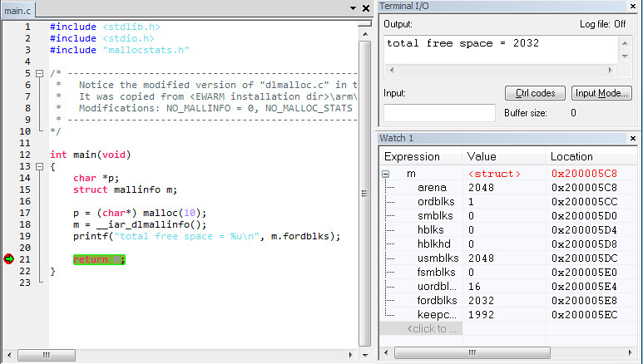
Task: Click the terminal output scroll down arrow
Action: 625,57
